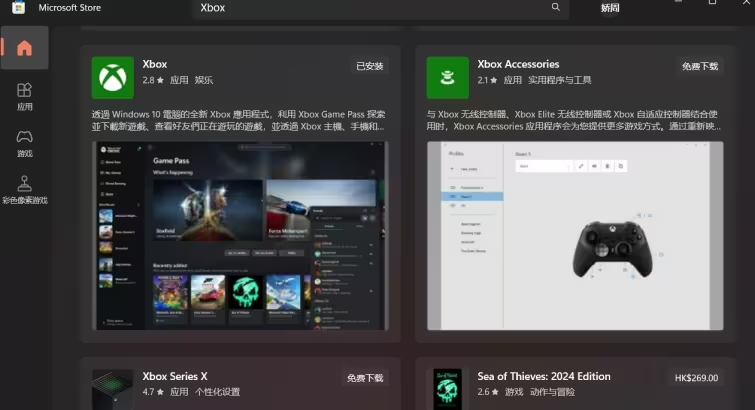Image resolution: width=755 pixels, height=410 pixels.
Task: Click the 实用程序与工具 category label
Action: 560,80
